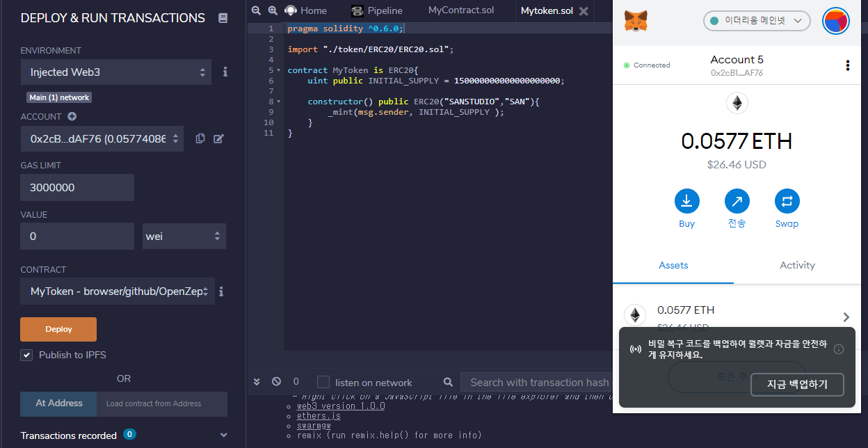Click the At Address button

(x=59, y=403)
